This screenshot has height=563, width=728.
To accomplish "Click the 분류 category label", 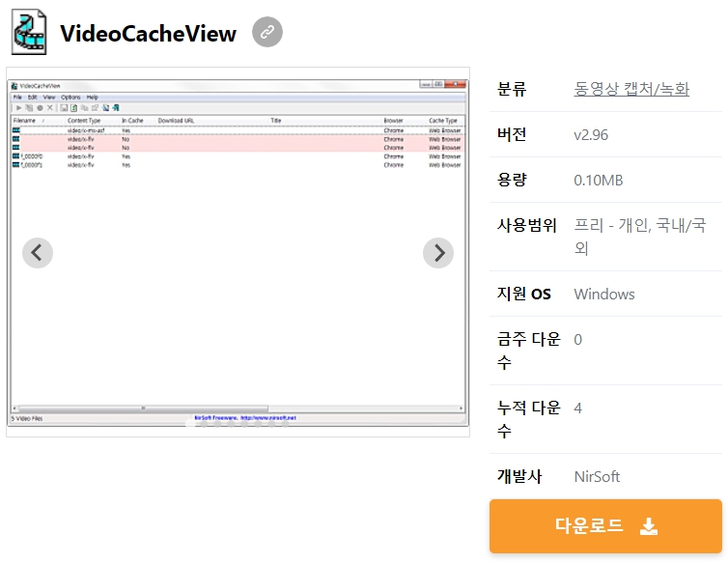I will (512, 89).
